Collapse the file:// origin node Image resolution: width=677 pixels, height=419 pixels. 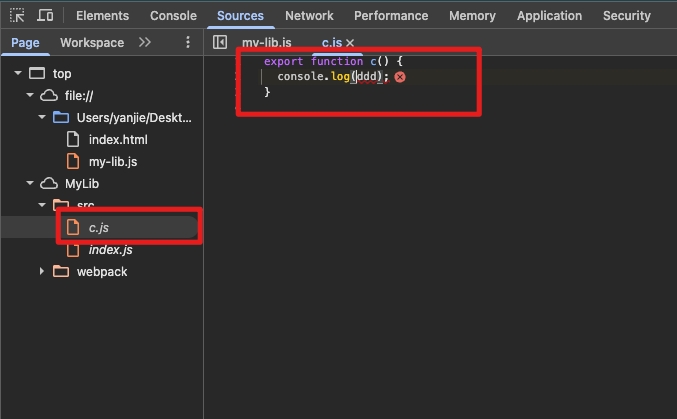point(30,95)
